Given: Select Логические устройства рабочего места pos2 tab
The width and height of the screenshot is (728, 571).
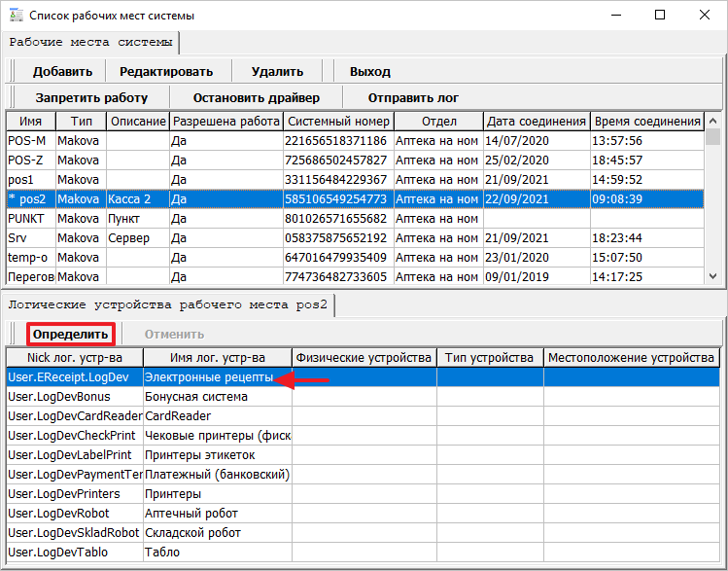Looking at the screenshot, I should click(x=169, y=304).
